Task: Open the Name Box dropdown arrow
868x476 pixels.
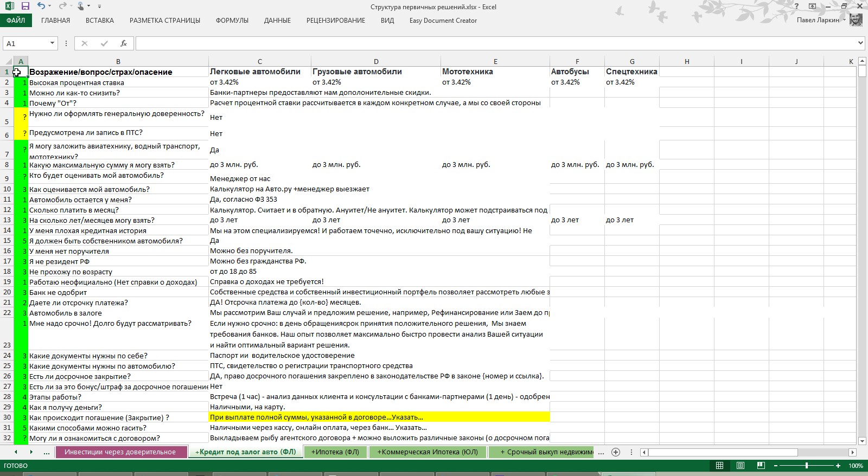Action: (52, 43)
